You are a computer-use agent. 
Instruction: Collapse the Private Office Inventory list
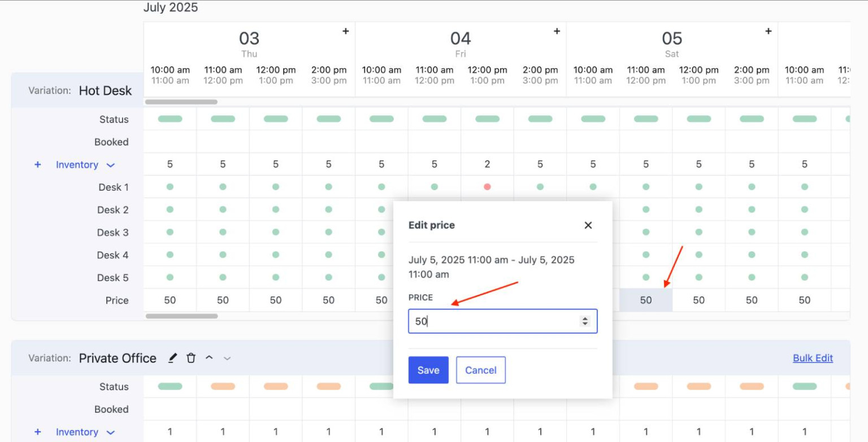[x=111, y=432]
